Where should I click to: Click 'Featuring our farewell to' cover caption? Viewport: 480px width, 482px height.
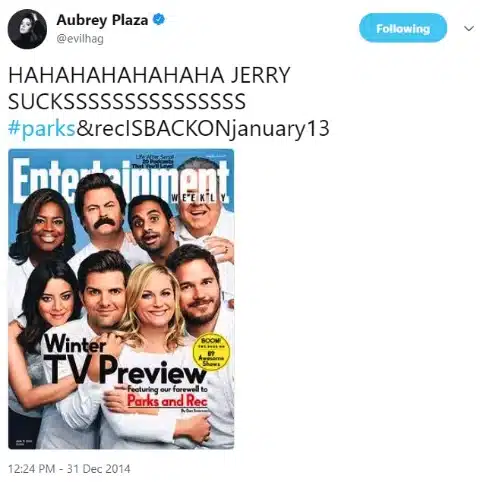(167, 389)
